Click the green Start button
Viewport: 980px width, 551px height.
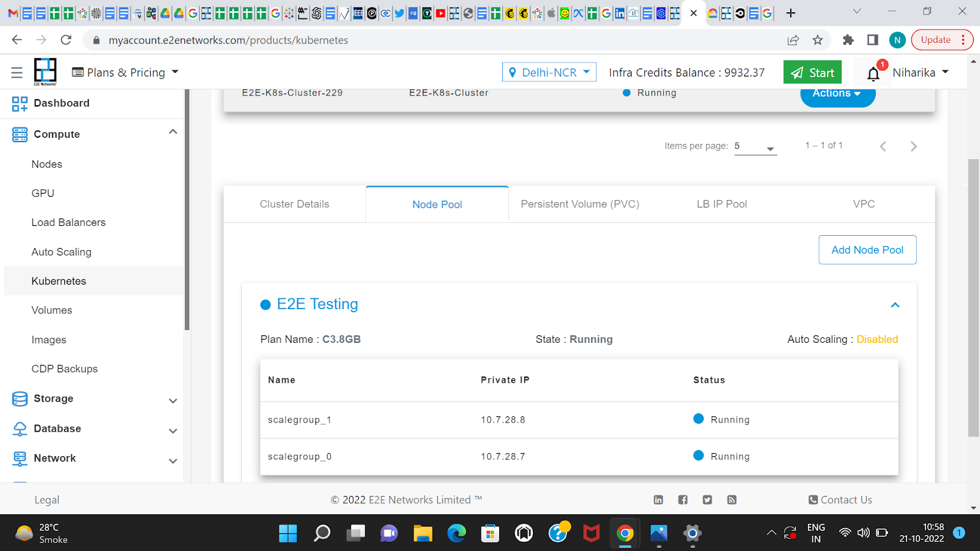(x=812, y=72)
